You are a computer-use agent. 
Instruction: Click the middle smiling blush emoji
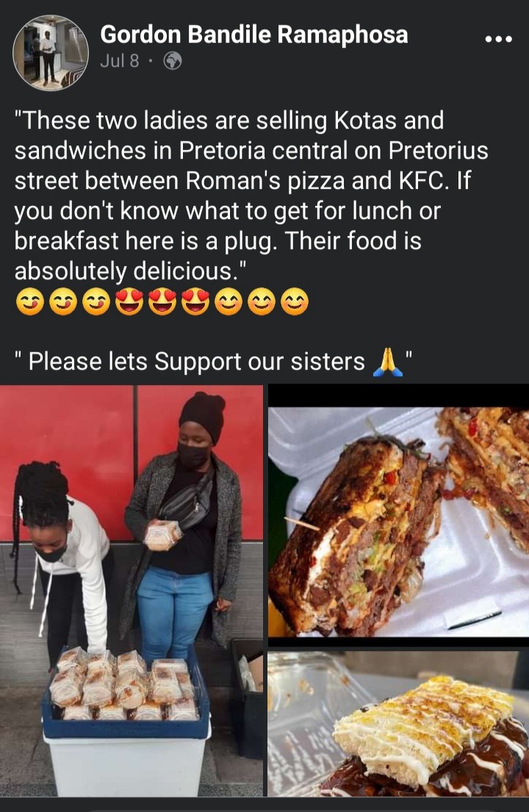click(262, 302)
